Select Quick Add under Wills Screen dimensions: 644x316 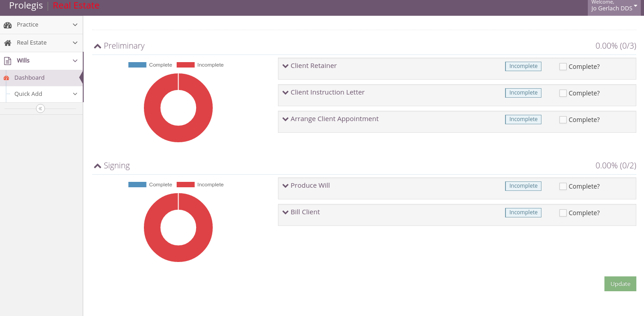click(x=41, y=94)
